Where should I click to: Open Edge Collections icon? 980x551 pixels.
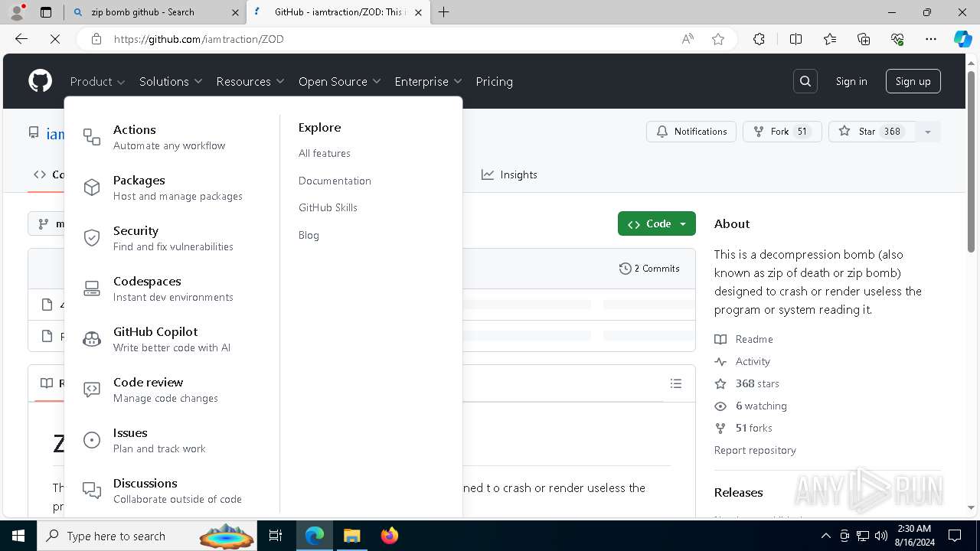pos(864,39)
